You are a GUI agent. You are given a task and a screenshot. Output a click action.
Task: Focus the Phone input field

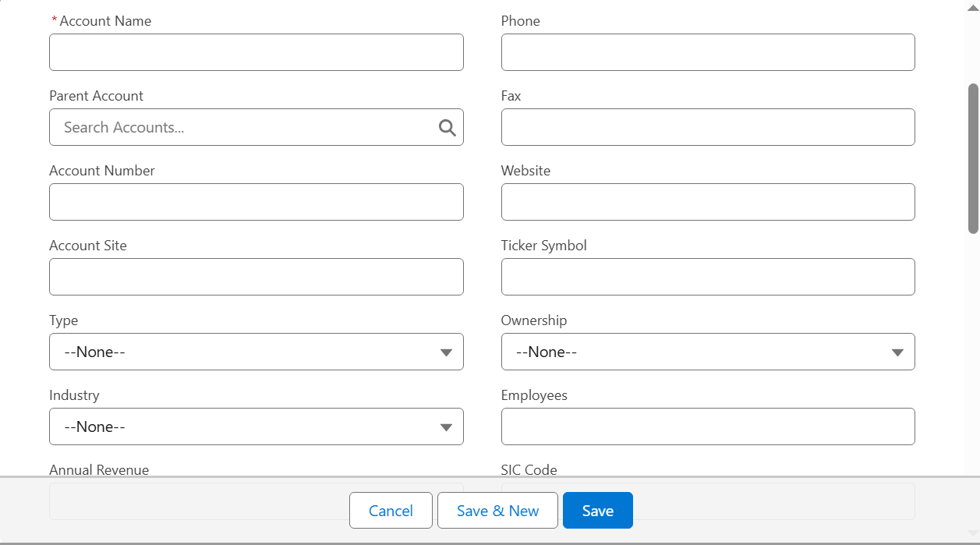[707, 53]
